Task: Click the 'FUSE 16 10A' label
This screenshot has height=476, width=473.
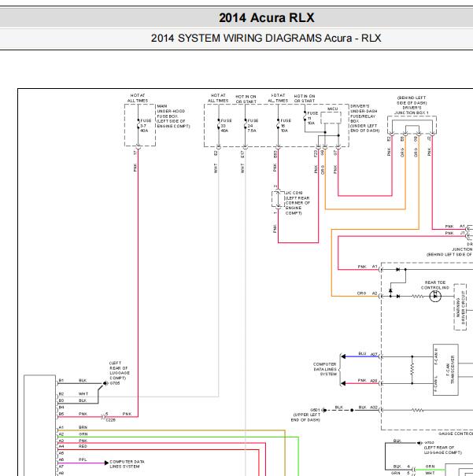Action: click(x=286, y=125)
